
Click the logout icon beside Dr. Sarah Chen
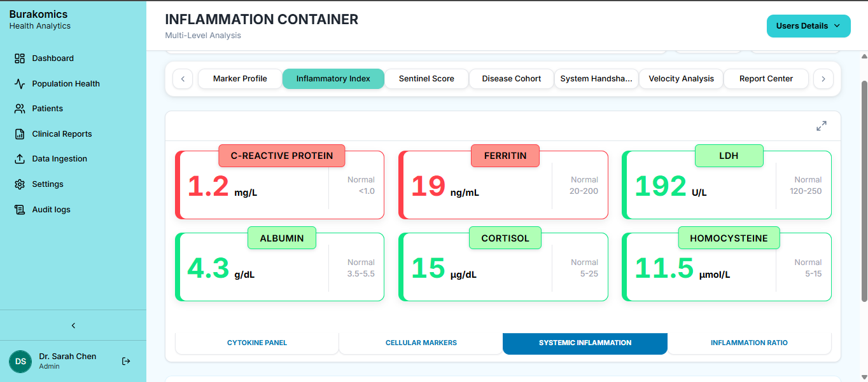(126, 361)
